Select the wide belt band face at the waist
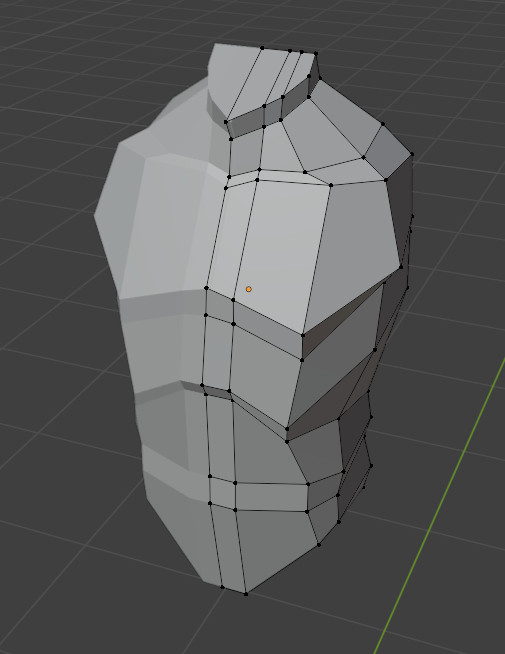The height and width of the screenshot is (654, 505). coord(271,497)
